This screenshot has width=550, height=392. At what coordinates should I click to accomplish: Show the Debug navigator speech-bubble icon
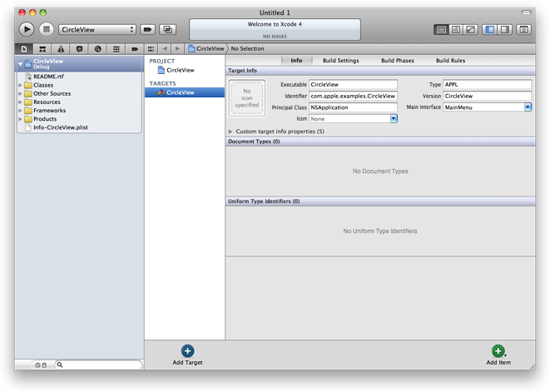(79, 49)
